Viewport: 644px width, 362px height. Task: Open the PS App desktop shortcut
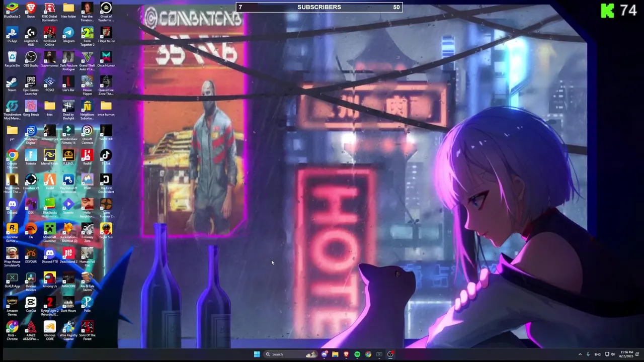click(12, 35)
